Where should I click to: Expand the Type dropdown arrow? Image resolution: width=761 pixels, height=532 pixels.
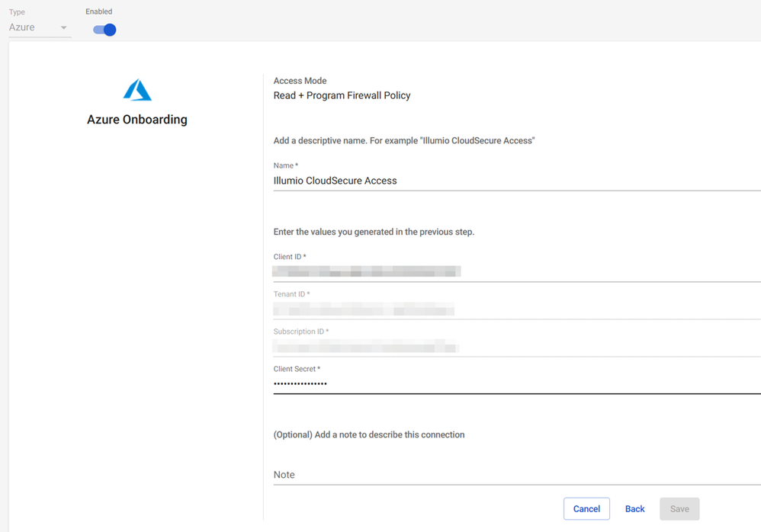pos(64,28)
